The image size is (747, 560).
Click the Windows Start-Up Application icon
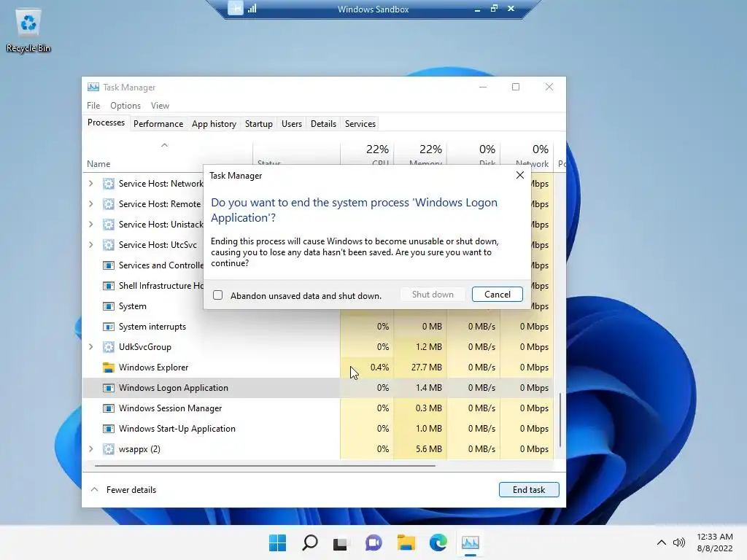(x=109, y=429)
